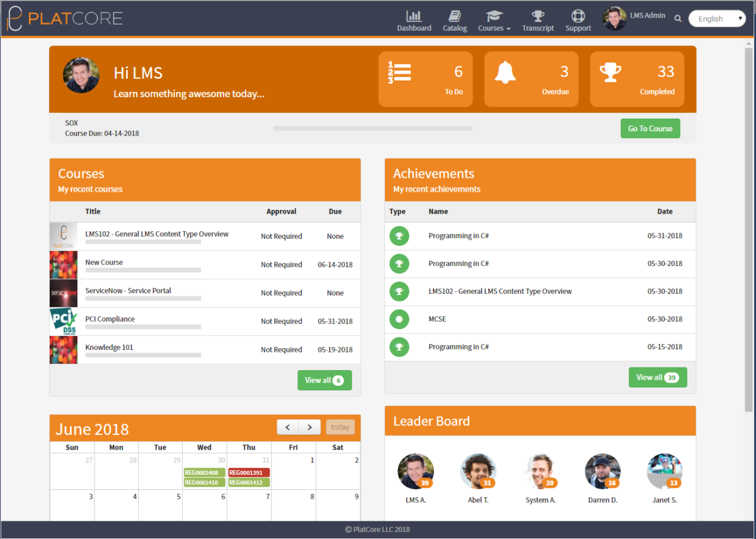Click the Overdue bell icon

[x=505, y=72]
